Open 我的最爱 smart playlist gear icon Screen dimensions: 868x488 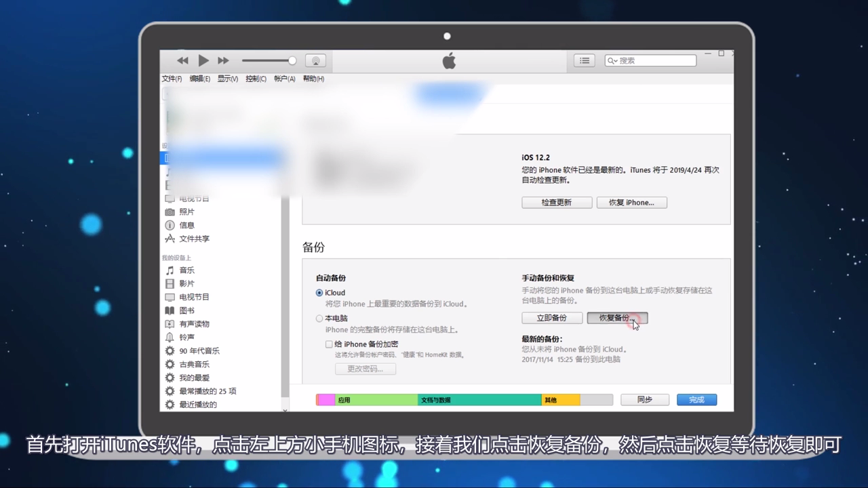point(170,378)
